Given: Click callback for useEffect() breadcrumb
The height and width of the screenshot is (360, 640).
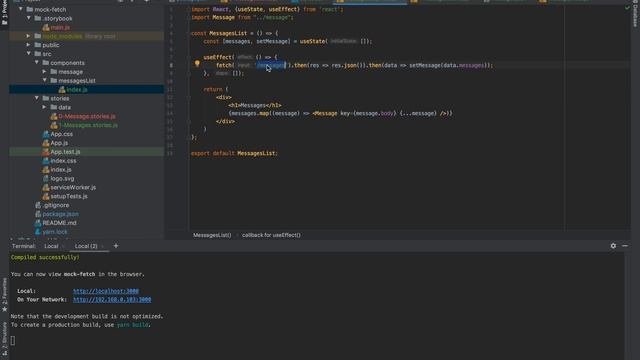Looking at the screenshot, I should click(271, 235).
